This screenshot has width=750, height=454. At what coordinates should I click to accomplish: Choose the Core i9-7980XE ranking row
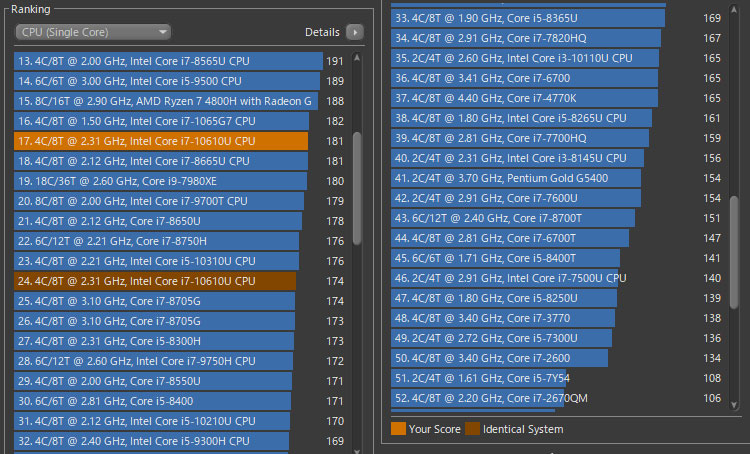pos(160,181)
